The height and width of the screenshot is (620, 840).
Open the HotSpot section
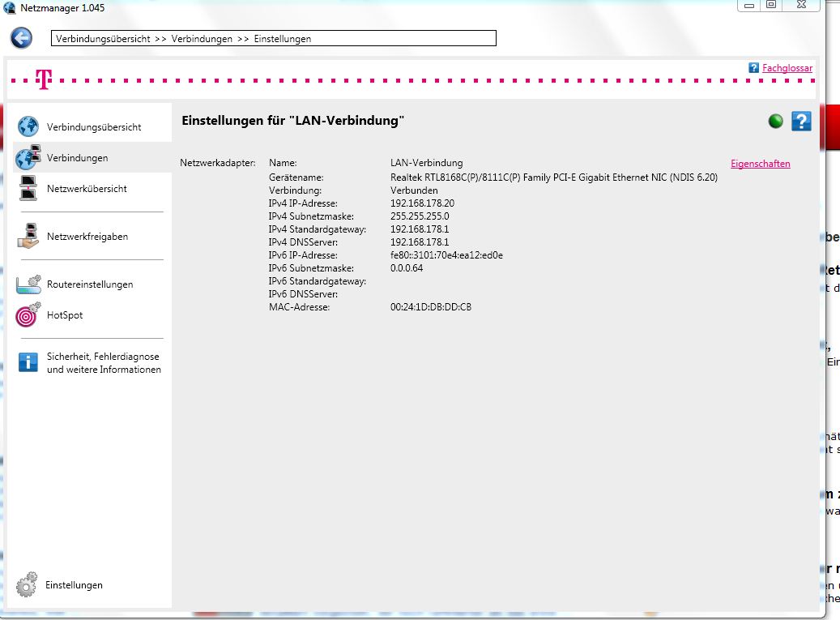(x=65, y=315)
